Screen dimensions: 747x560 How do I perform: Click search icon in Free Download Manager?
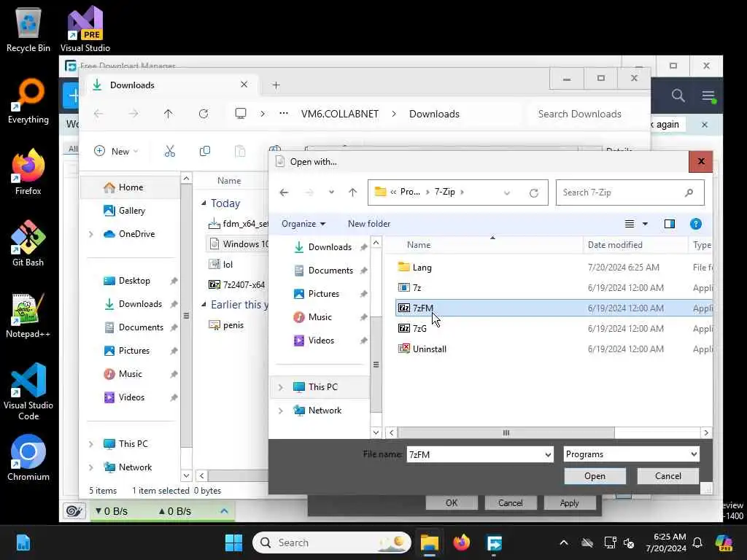click(678, 96)
